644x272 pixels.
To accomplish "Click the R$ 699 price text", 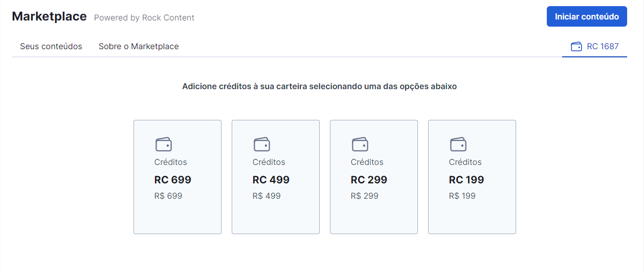I will 168,196.
